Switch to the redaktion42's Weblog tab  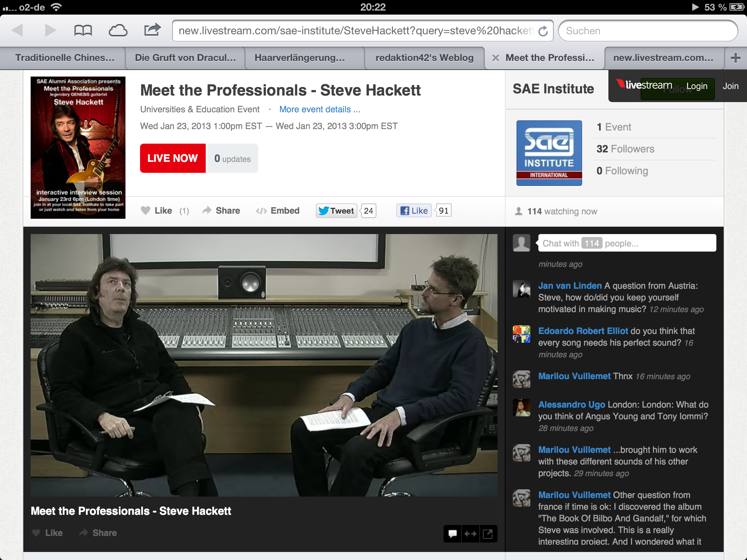424,58
